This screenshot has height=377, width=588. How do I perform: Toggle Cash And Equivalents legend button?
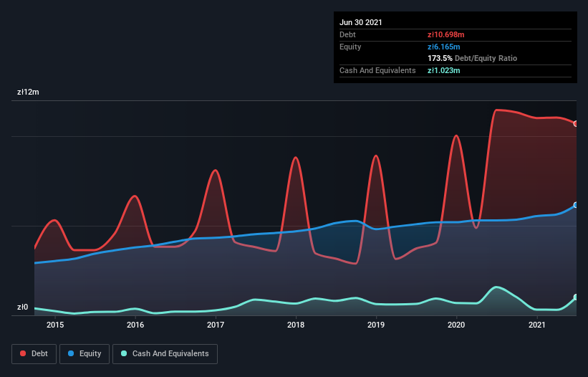pyautogui.click(x=165, y=354)
